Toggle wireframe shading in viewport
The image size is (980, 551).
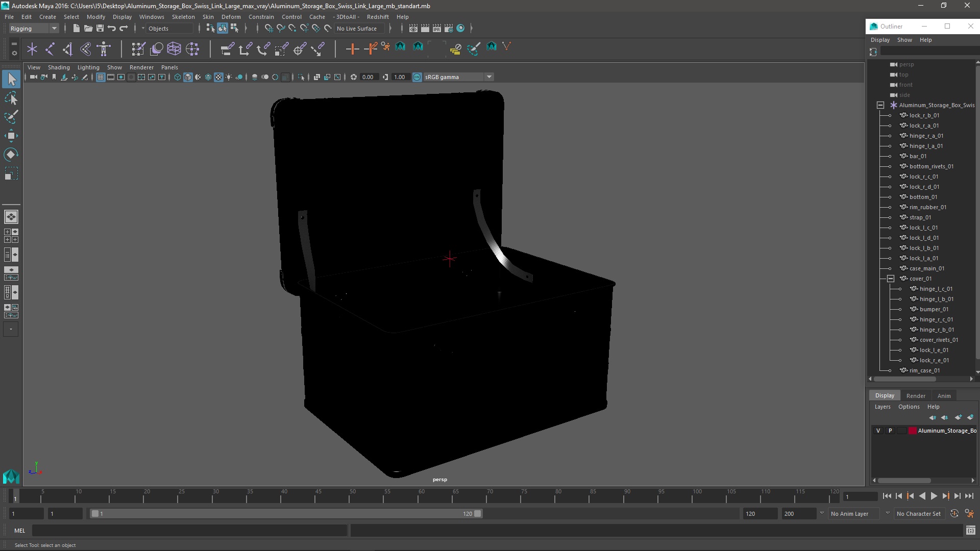pyautogui.click(x=177, y=77)
